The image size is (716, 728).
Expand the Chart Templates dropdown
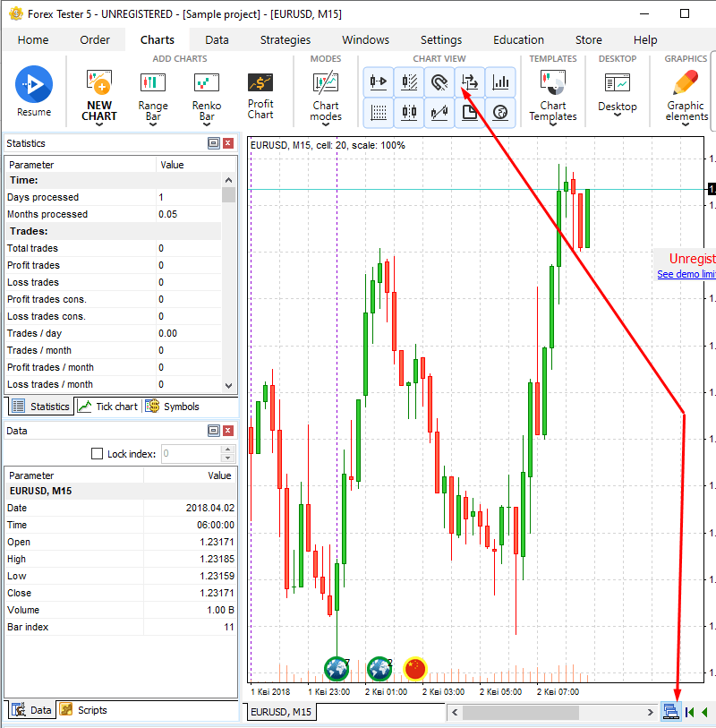[553, 125]
